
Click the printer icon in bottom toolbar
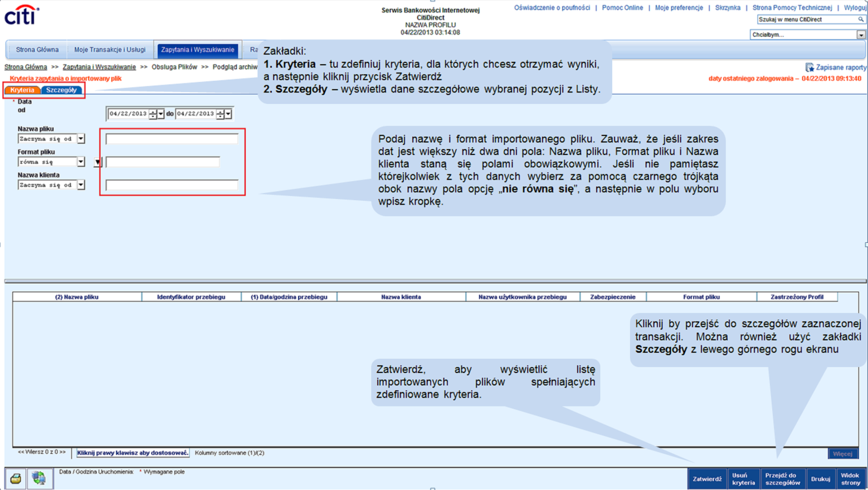(x=16, y=479)
